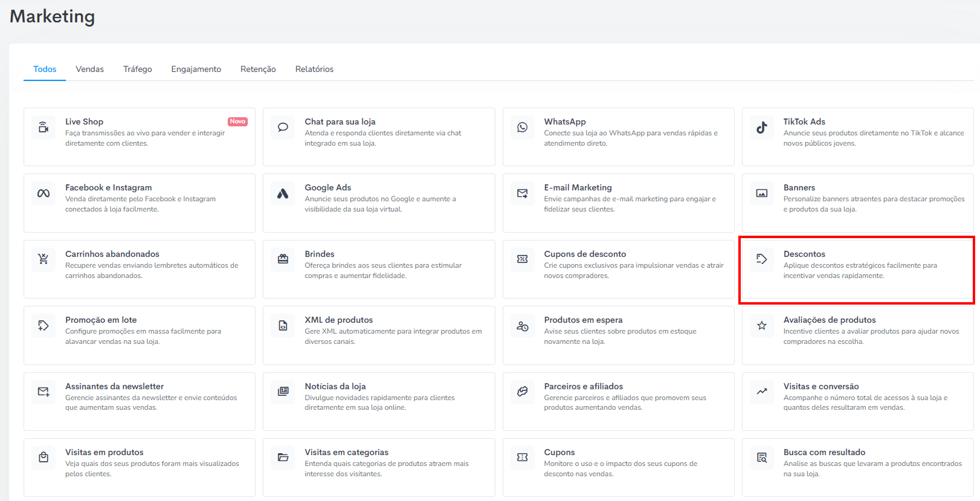Viewport: 980px width, 501px height.
Task: Open the Banners title link
Action: (799, 187)
